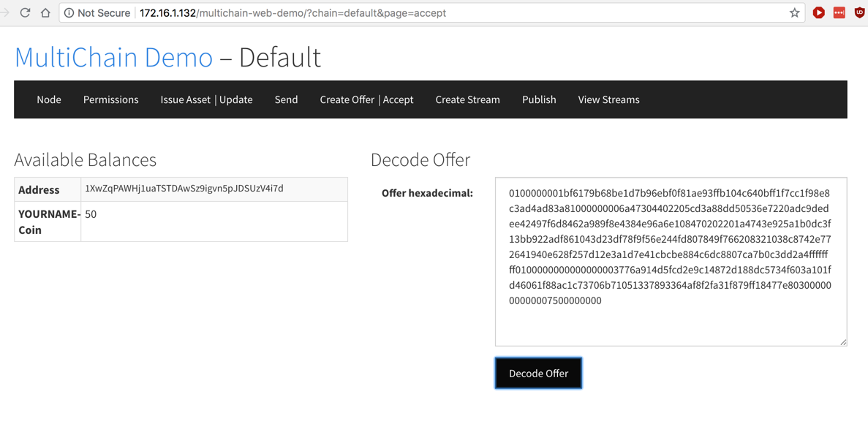Image resolution: width=868 pixels, height=424 pixels.
Task: Click the Decode Offer button
Action: (539, 373)
